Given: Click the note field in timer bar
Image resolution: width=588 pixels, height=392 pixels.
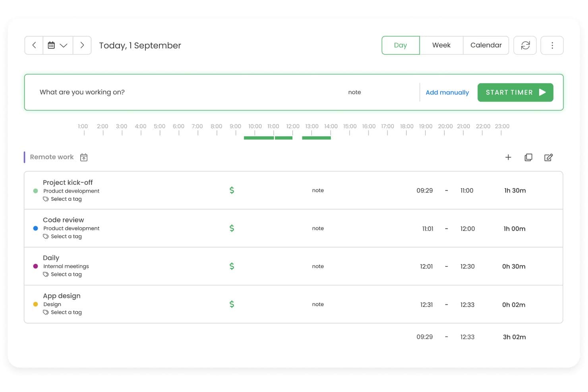Looking at the screenshot, I should click(354, 92).
